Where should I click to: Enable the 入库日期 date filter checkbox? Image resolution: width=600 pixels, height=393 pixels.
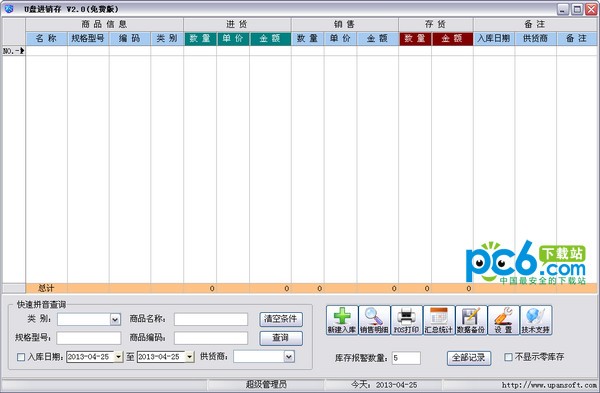pos(21,357)
